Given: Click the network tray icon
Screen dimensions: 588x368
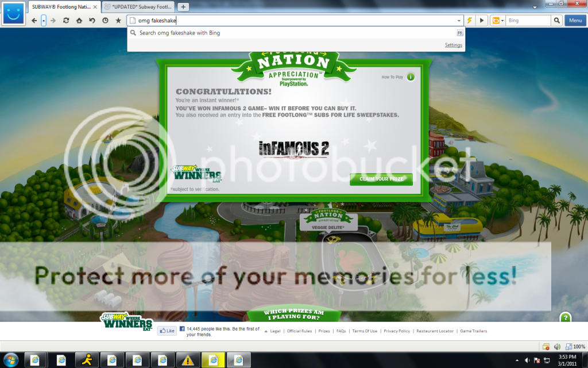Looking at the screenshot, I should tap(547, 361).
